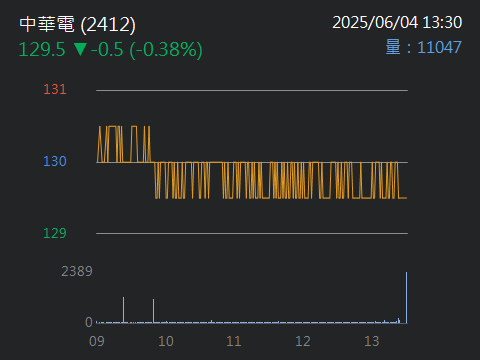Click the volume readout 量 : 11047
480x360 pixels.
pyautogui.click(x=423, y=47)
